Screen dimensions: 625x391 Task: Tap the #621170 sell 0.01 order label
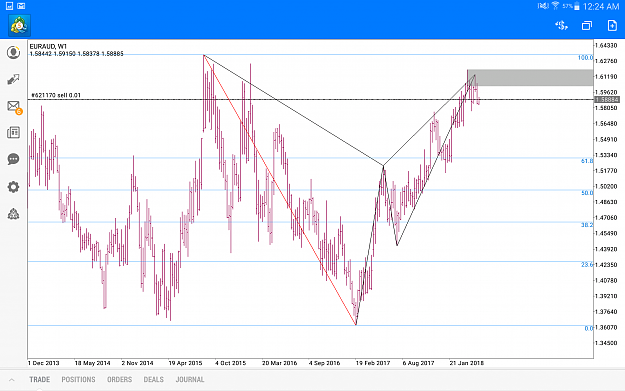click(56, 95)
